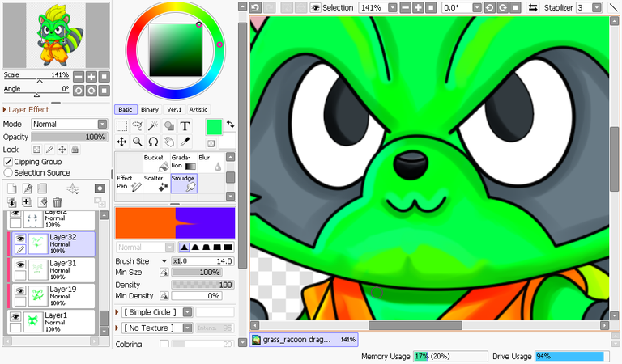Image resolution: width=622 pixels, height=364 pixels.
Task: Choose the Scatter brush tool
Action: pyautogui.click(x=156, y=183)
